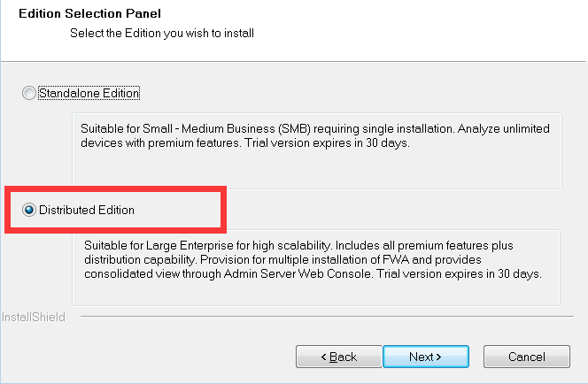Click "Analyze unlimited" in Standalone description

tap(504, 129)
